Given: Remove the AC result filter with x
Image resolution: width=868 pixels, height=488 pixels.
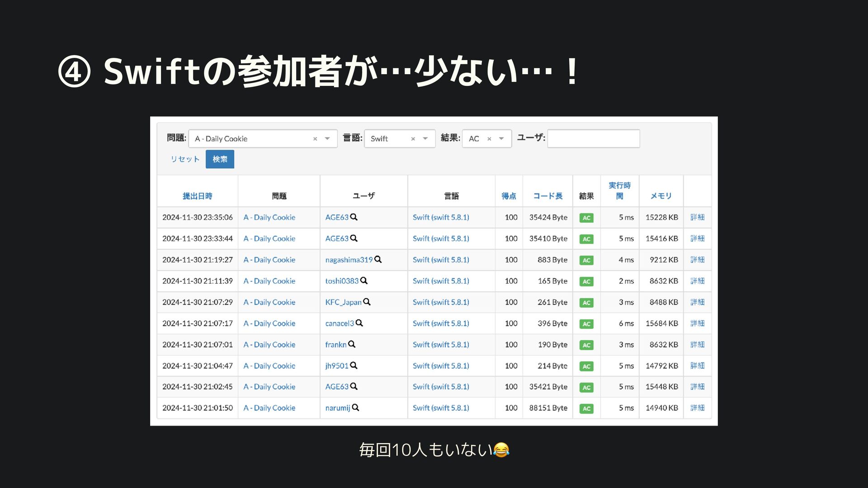Looking at the screenshot, I should (489, 139).
